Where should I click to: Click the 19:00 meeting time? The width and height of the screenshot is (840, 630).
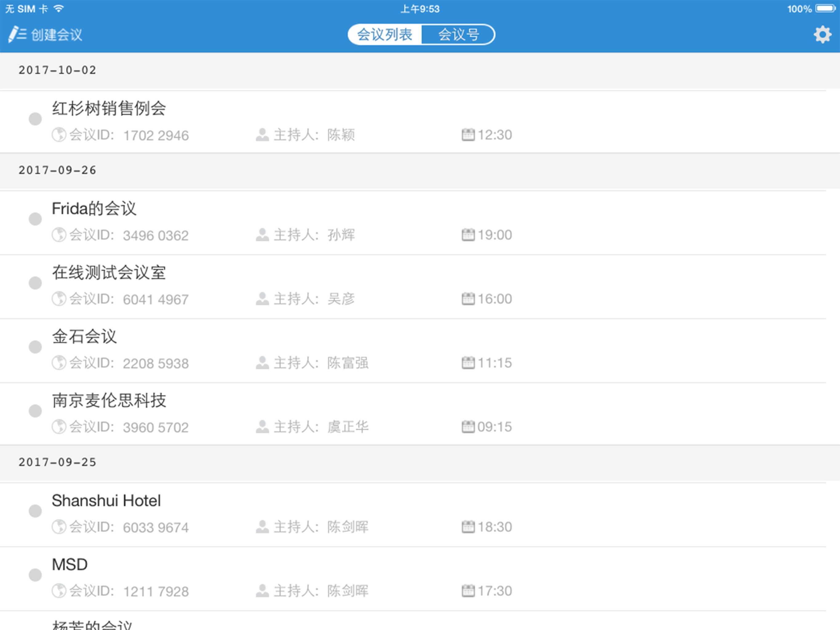495,235
